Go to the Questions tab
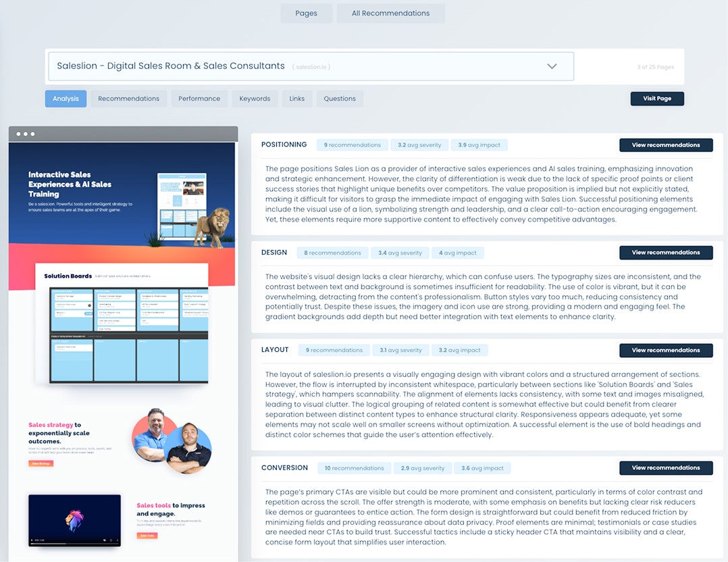The height and width of the screenshot is (562, 728). [x=340, y=99]
